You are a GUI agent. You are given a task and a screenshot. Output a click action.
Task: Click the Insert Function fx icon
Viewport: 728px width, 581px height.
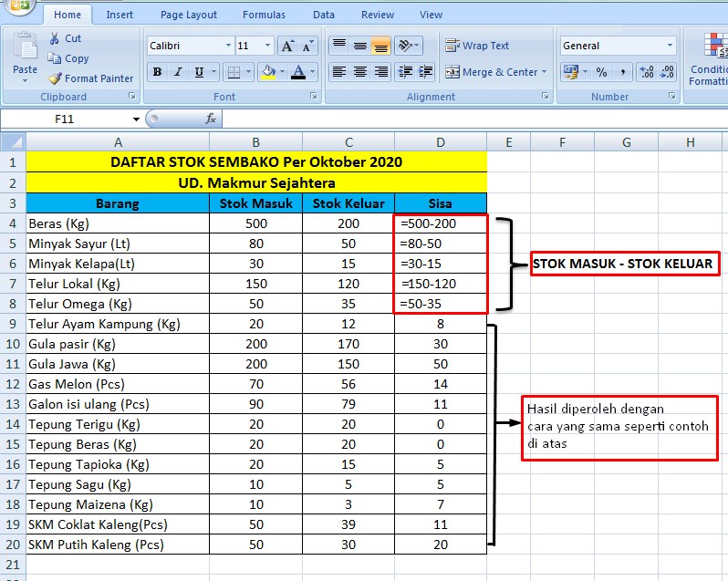pos(211,119)
